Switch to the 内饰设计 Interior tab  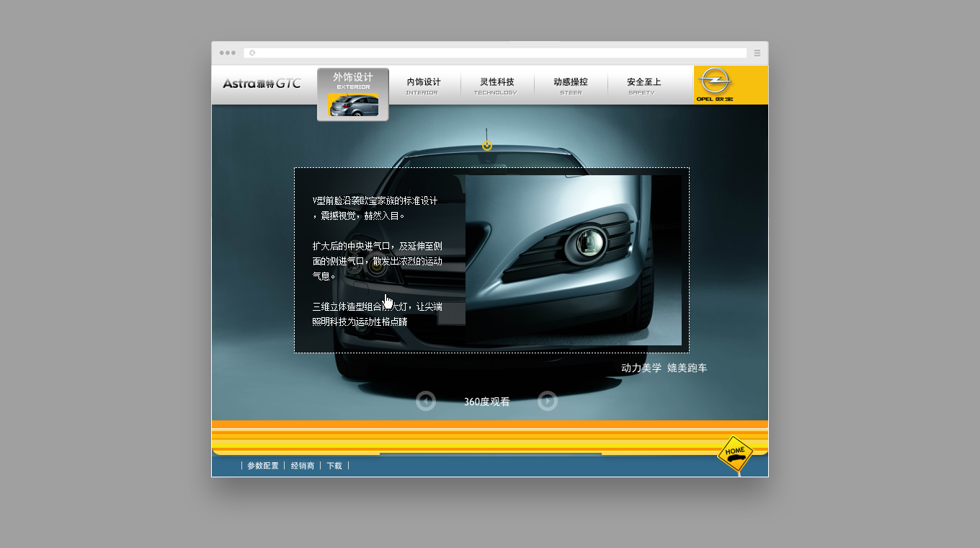tap(423, 85)
